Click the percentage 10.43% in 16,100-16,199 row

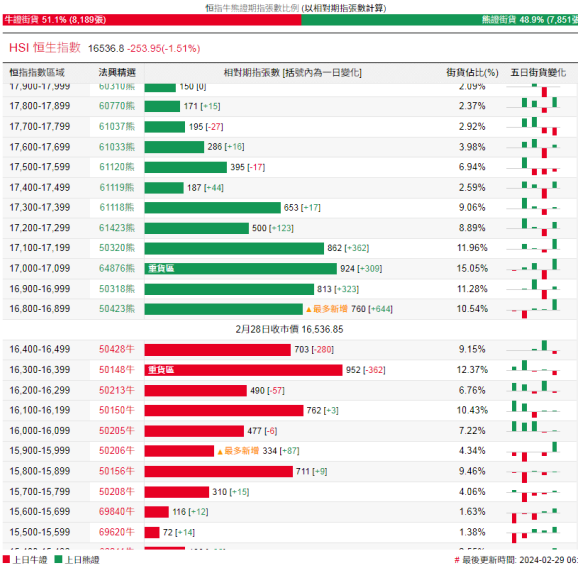pyautogui.click(x=472, y=410)
